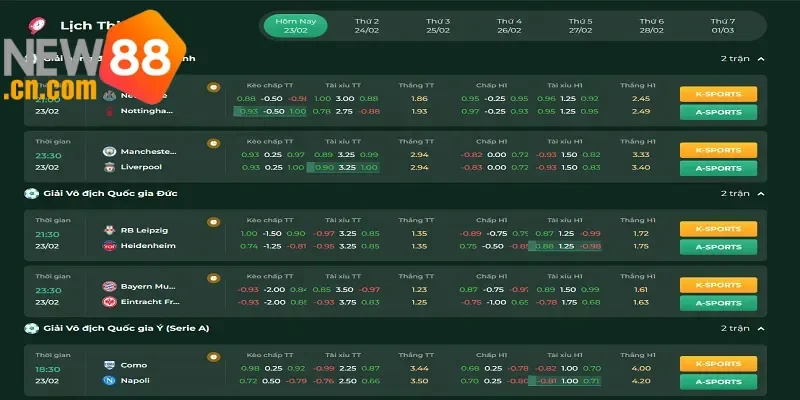The width and height of the screenshot is (800, 400).
Task: Click the Como team badge
Action: 108,366
